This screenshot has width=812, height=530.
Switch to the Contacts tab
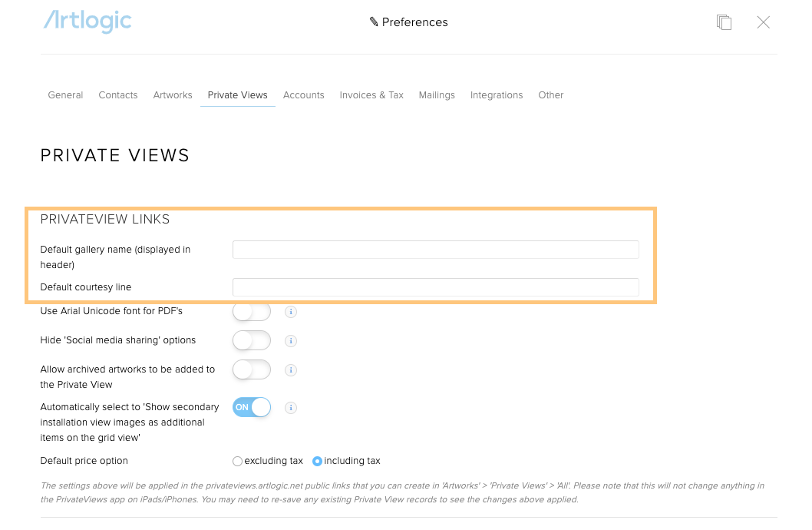(x=118, y=95)
